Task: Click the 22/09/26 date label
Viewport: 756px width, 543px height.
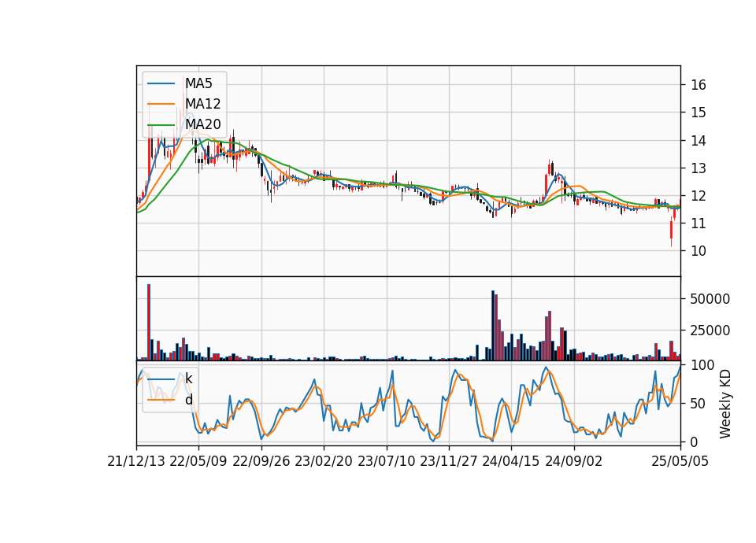Action: point(261,461)
